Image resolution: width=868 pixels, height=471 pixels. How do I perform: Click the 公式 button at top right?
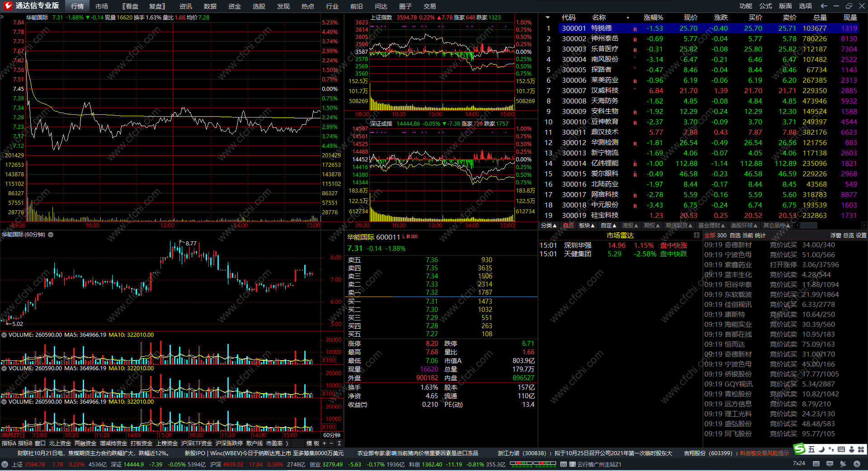[x=766, y=6]
